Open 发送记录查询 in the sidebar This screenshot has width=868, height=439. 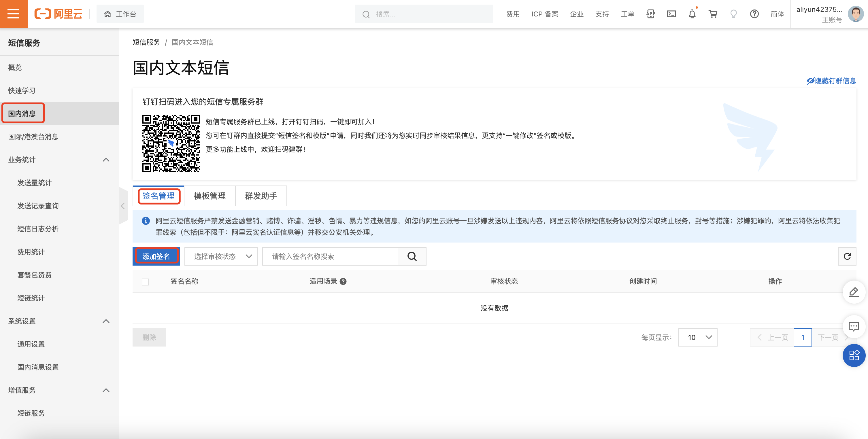[38, 206]
